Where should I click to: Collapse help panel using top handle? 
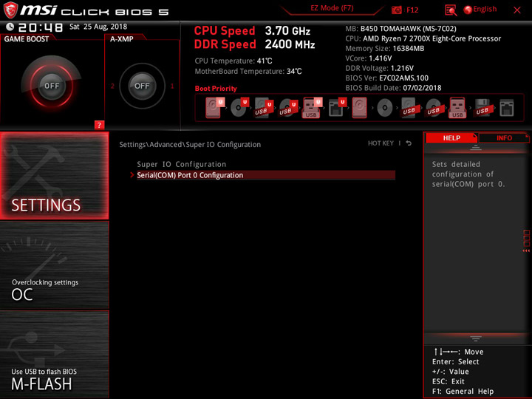(x=476, y=147)
